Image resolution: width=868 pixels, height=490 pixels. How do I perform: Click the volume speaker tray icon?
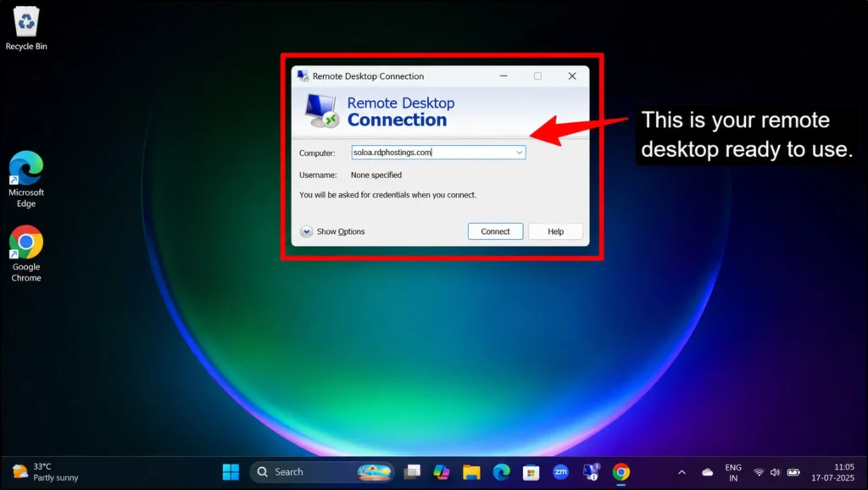(x=775, y=472)
